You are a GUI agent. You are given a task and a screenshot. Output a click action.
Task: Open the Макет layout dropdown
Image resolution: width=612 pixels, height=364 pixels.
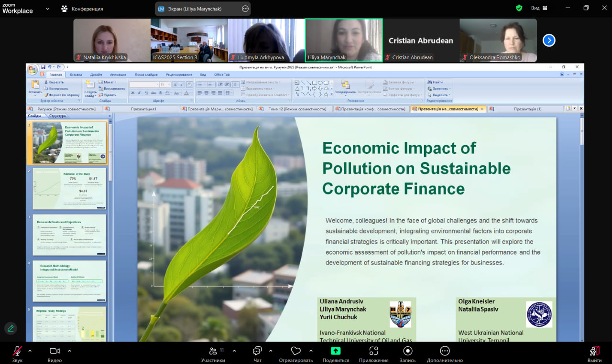pyautogui.click(x=108, y=82)
